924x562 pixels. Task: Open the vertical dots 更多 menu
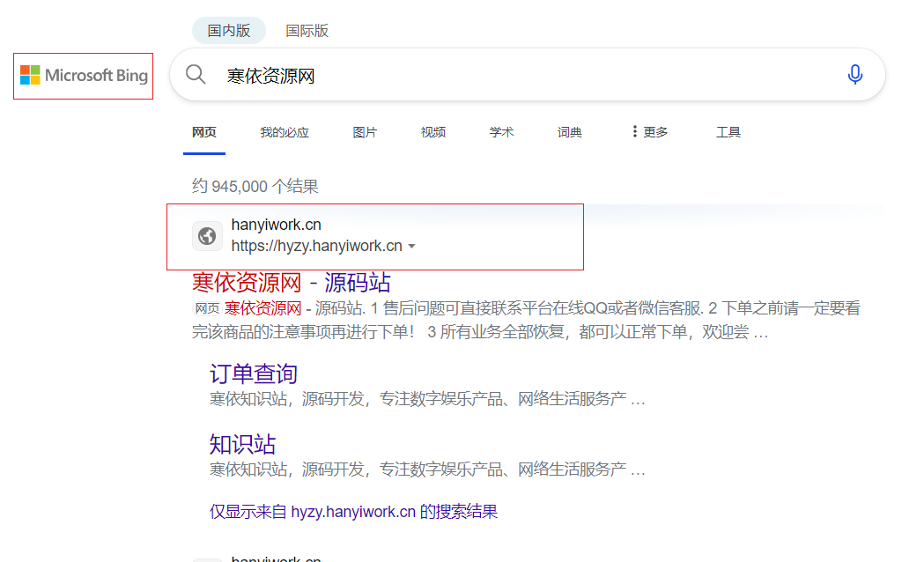(x=649, y=132)
